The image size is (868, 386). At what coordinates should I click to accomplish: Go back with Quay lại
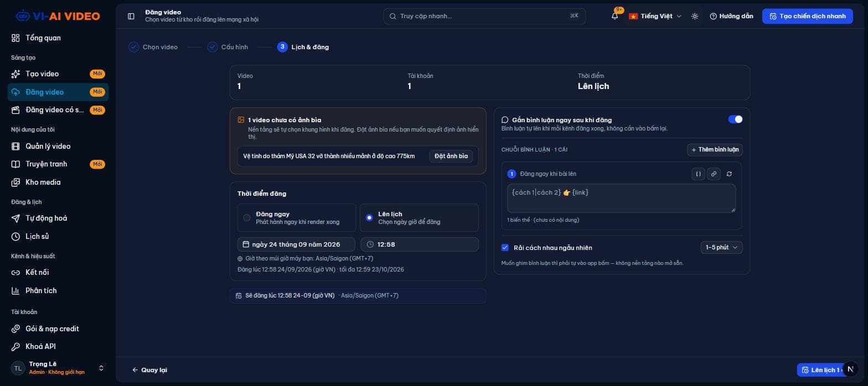pos(149,370)
